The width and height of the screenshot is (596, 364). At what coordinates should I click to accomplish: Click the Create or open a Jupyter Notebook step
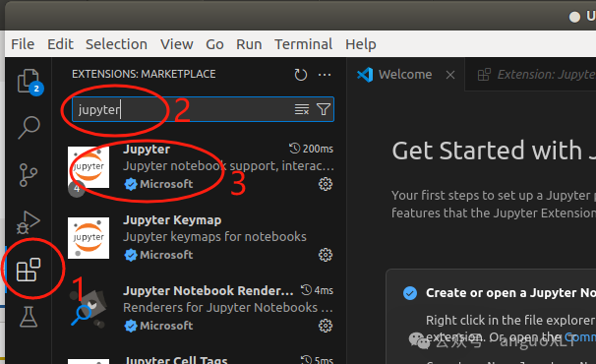pyautogui.click(x=510, y=293)
